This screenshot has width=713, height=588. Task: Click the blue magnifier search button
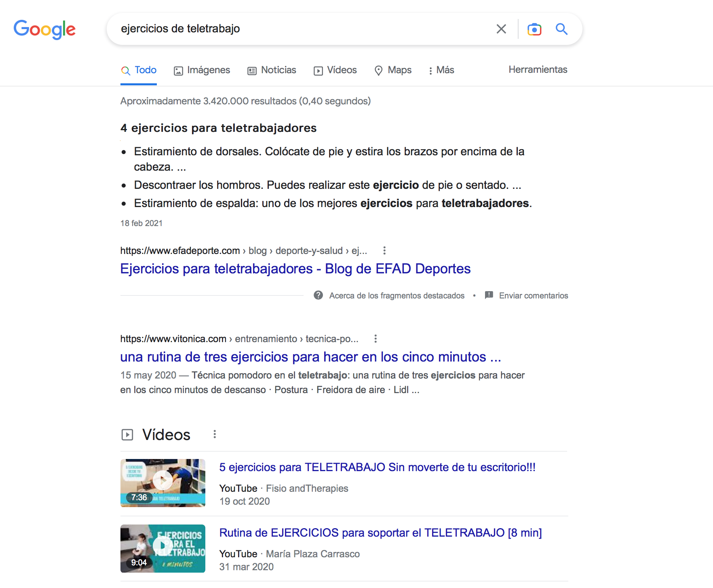[x=561, y=29]
